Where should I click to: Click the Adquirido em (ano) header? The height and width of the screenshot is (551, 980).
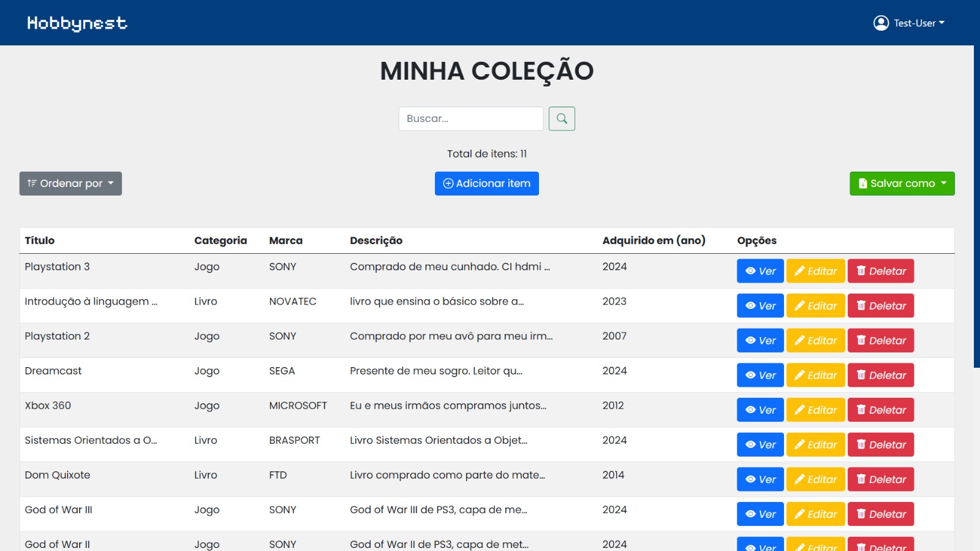coord(654,240)
